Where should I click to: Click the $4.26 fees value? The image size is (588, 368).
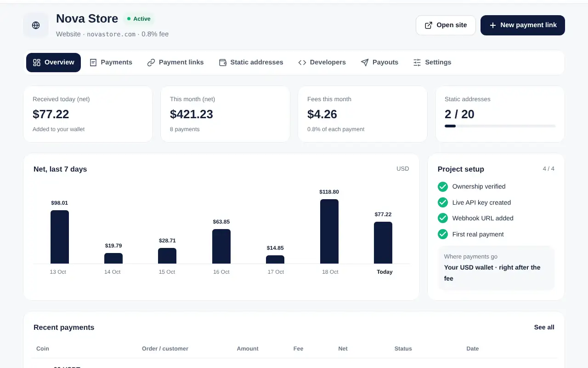click(x=322, y=114)
